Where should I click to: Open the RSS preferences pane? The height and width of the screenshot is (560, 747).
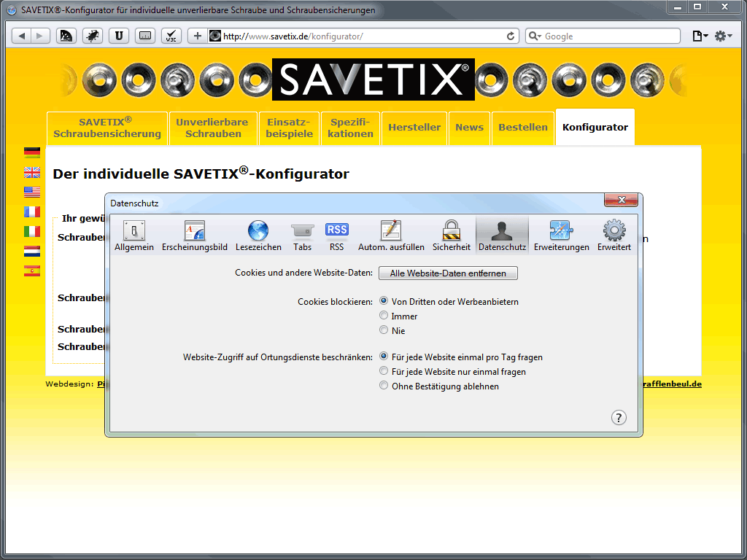(336, 236)
